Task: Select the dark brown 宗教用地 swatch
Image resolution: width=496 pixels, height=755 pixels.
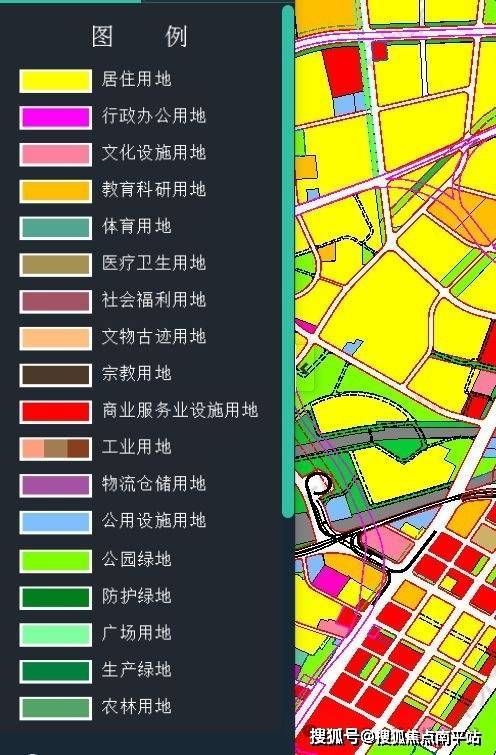Action: pyautogui.click(x=55, y=375)
